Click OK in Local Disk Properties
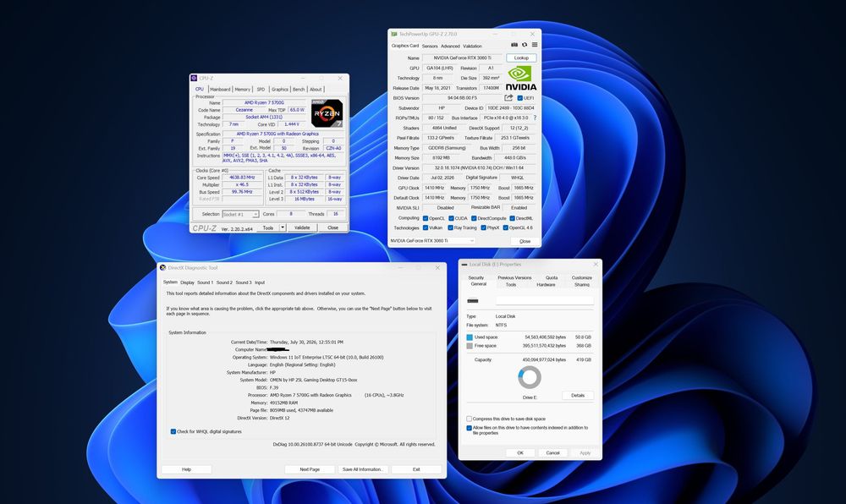 click(x=520, y=452)
